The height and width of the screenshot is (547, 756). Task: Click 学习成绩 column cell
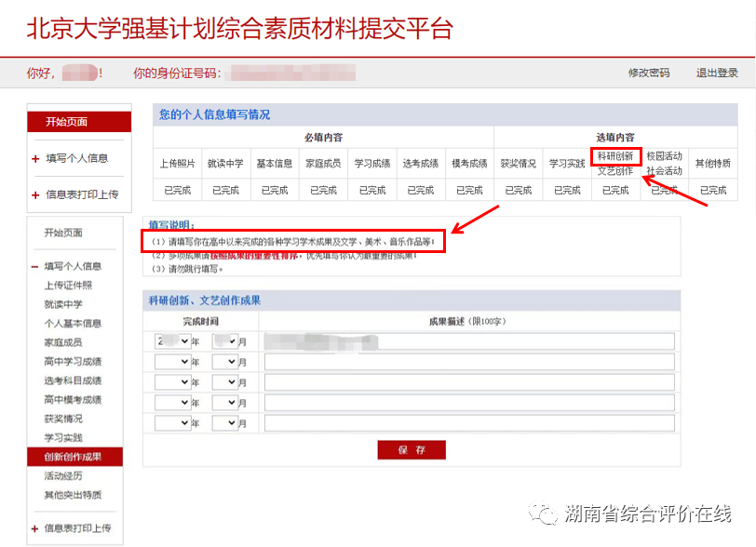pos(372,164)
